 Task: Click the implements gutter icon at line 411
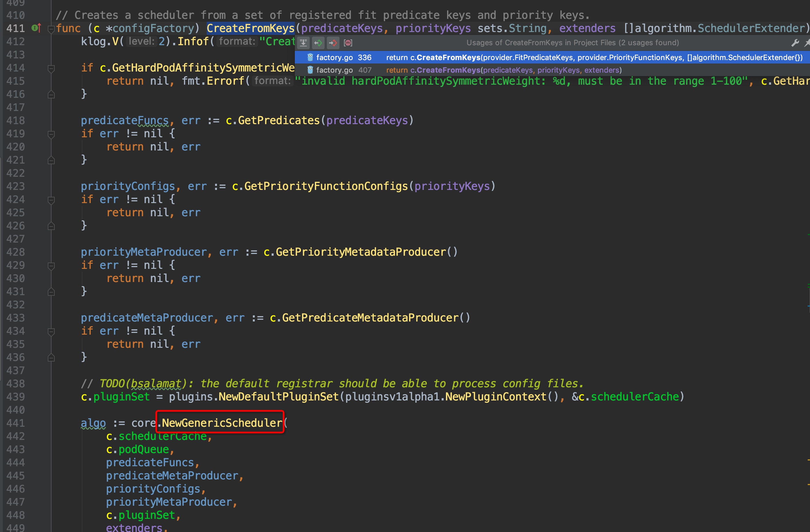(36, 28)
